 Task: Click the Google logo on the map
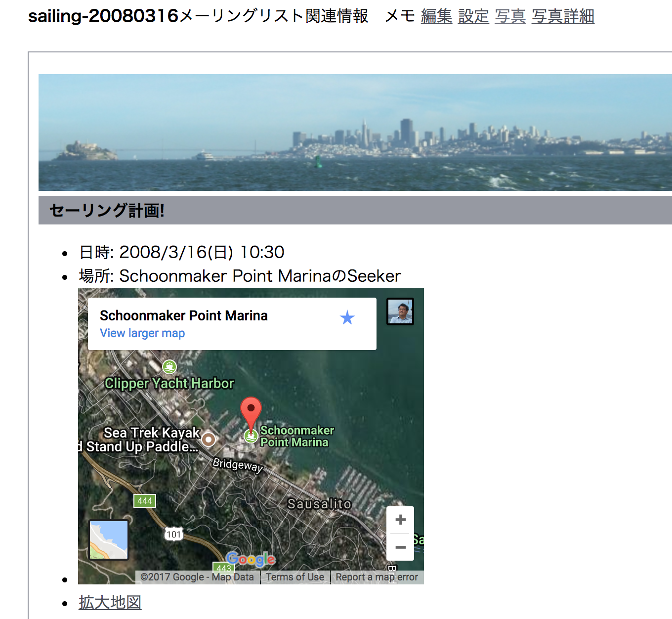(251, 559)
